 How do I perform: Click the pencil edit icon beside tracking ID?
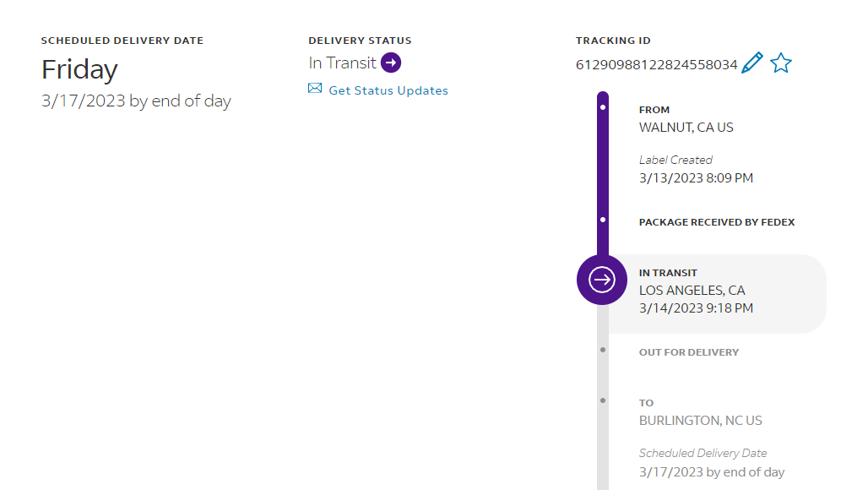point(751,63)
